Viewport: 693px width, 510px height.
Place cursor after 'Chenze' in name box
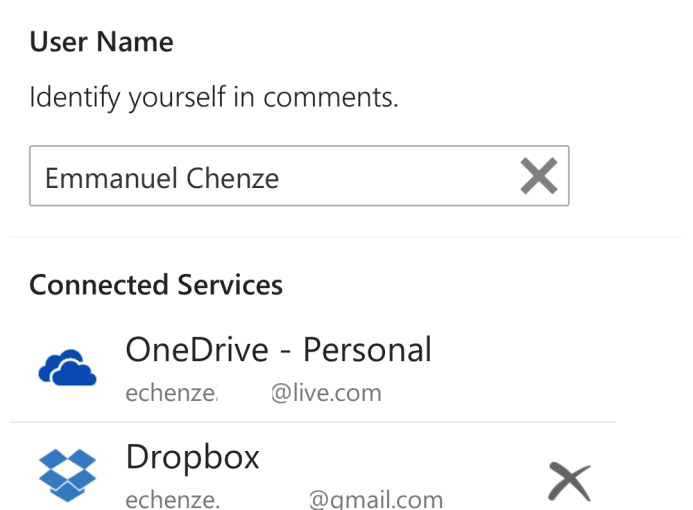(x=282, y=178)
